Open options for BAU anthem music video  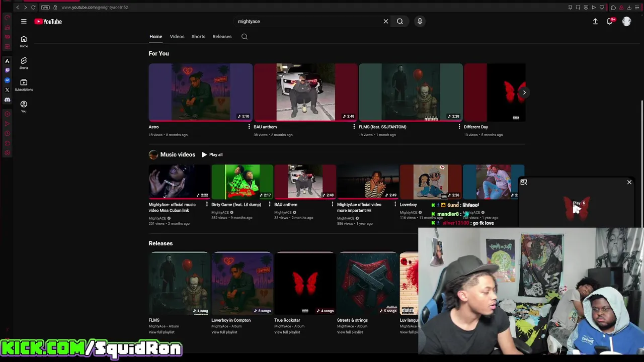333,205
